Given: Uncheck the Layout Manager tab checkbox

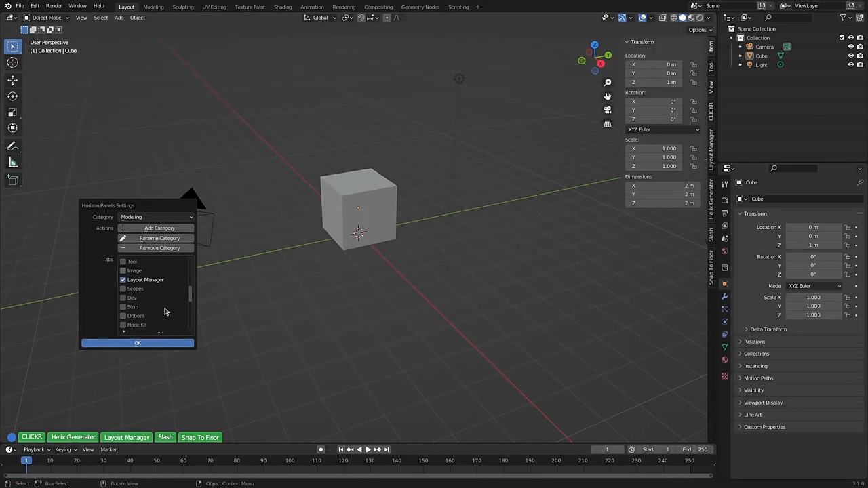Looking at the screenshot, I should [x=123, y=279].
